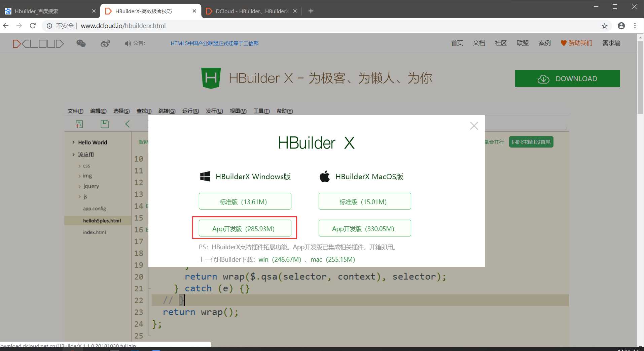Expand the css folder
This screenshot has height=351, width=644.
[x=80, y=166]
